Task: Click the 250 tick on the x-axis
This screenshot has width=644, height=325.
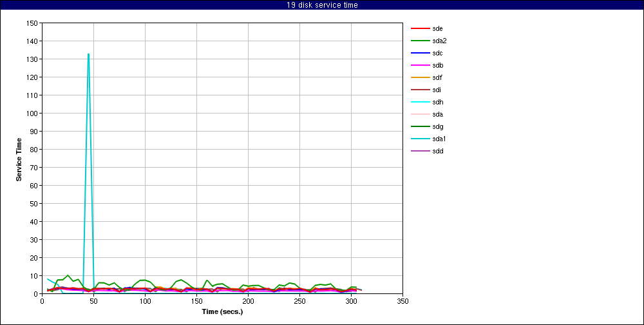Action: click(299, 300)
